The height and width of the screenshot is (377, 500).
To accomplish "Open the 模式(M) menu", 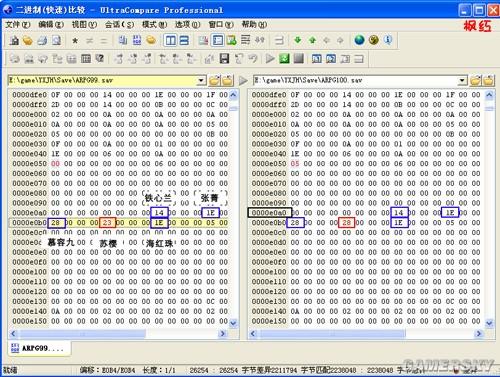I will coord(154,24).
